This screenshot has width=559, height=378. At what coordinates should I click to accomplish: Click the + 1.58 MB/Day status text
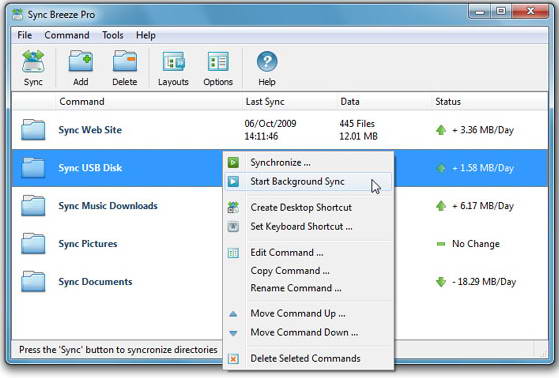(483, 168)
